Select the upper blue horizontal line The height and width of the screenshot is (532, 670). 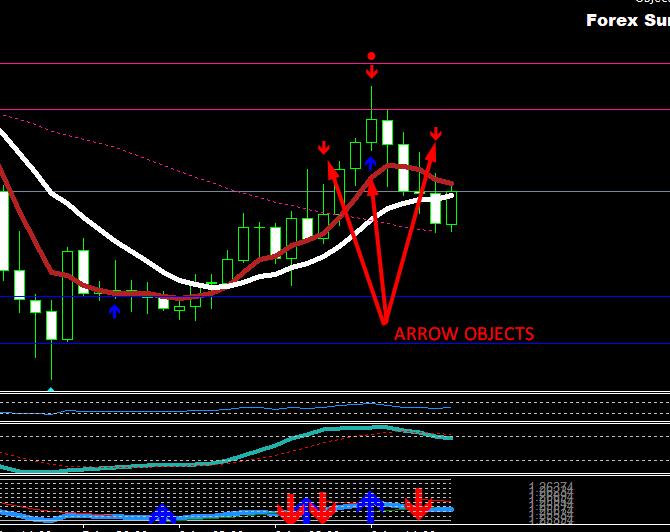pyautogui.click(x=335, y=297)
